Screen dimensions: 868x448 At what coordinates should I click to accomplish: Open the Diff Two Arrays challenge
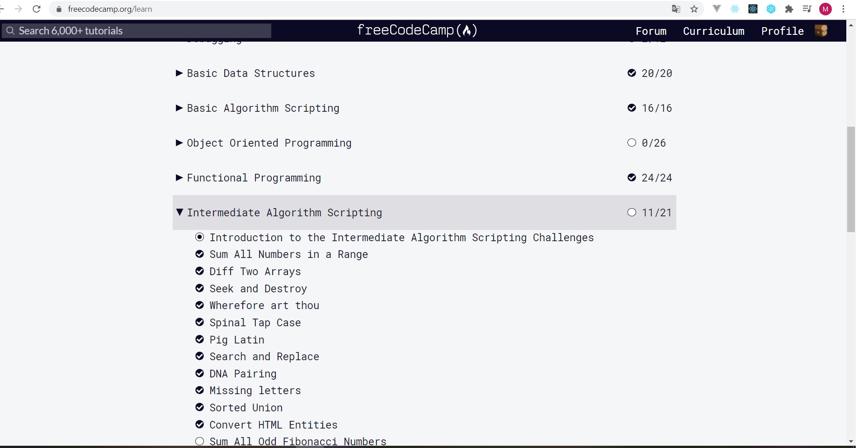(255, 272)
